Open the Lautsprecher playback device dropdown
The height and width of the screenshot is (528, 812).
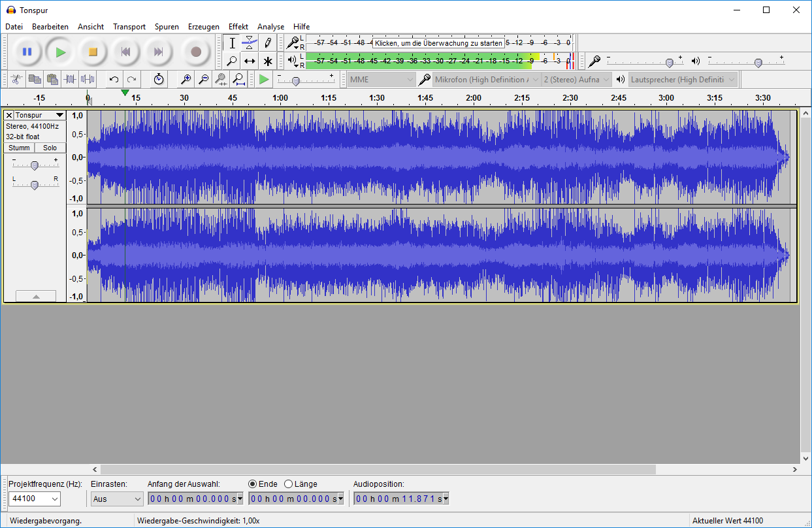click(683, 79)
